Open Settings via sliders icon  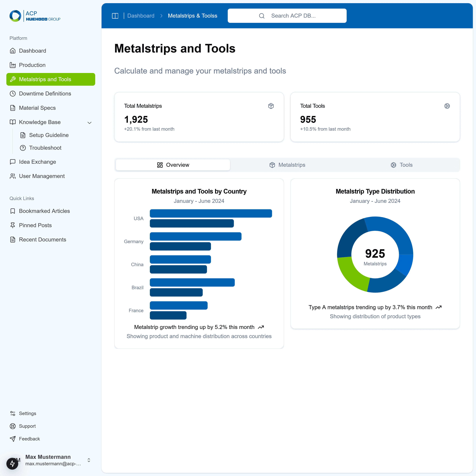[x=13, y=413]
